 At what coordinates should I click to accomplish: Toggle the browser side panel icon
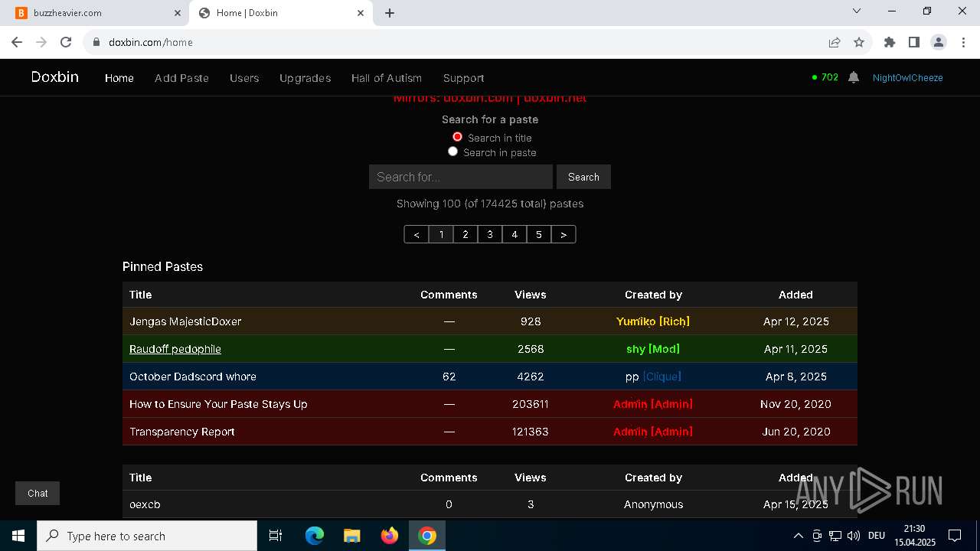click(x=914, y=42)
